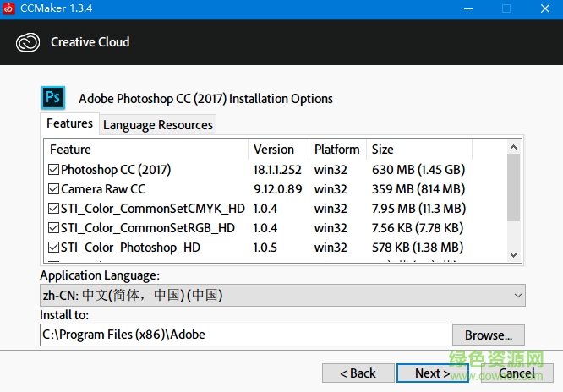The image size is (563, 392).
Task: Open the Application Language dropdown
Action: coord(282,296)
